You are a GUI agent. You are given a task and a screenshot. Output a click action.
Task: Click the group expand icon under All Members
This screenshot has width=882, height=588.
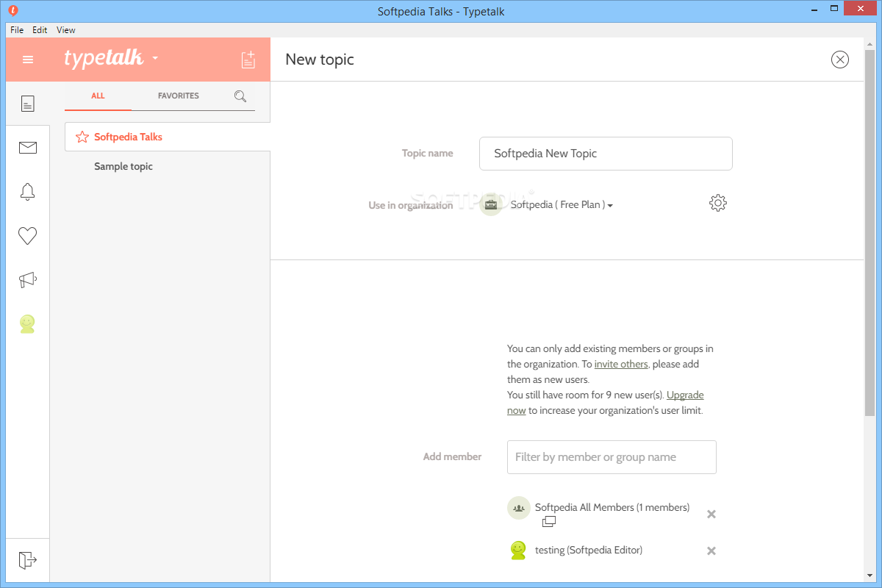tap(549, 522)
